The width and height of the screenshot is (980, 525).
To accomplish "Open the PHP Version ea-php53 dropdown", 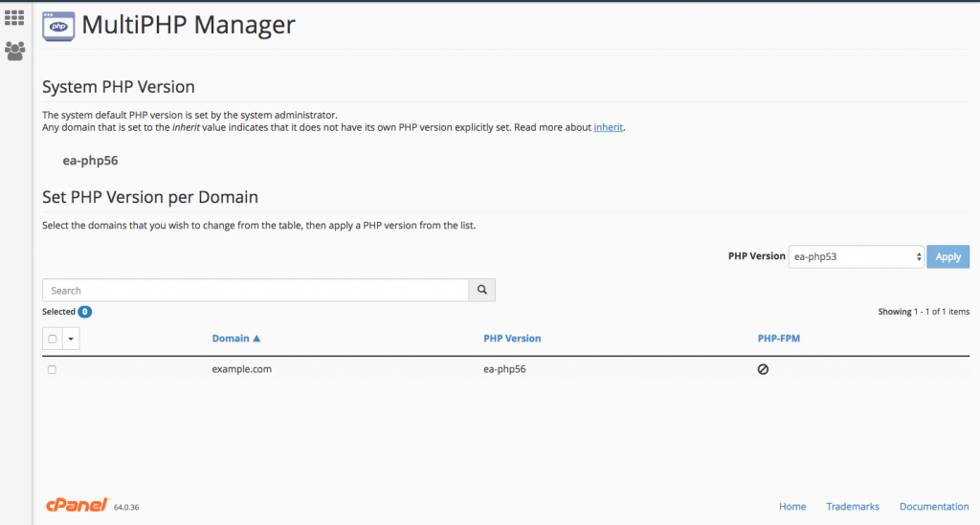I will [857, 256].
